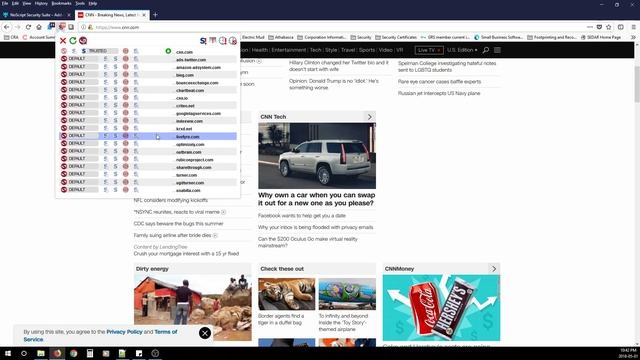This screenshot has height=360, width=640.
Task: Open Windows Start menu
Action: (x=8, y=353)
